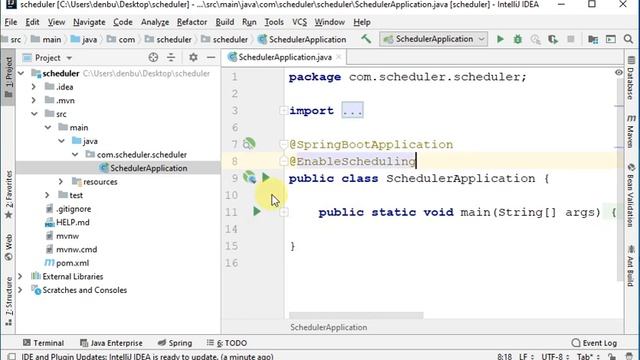Hide the Project panel with minus icon
The height and width of the screenshot is (360, 640).
(211, 58)
